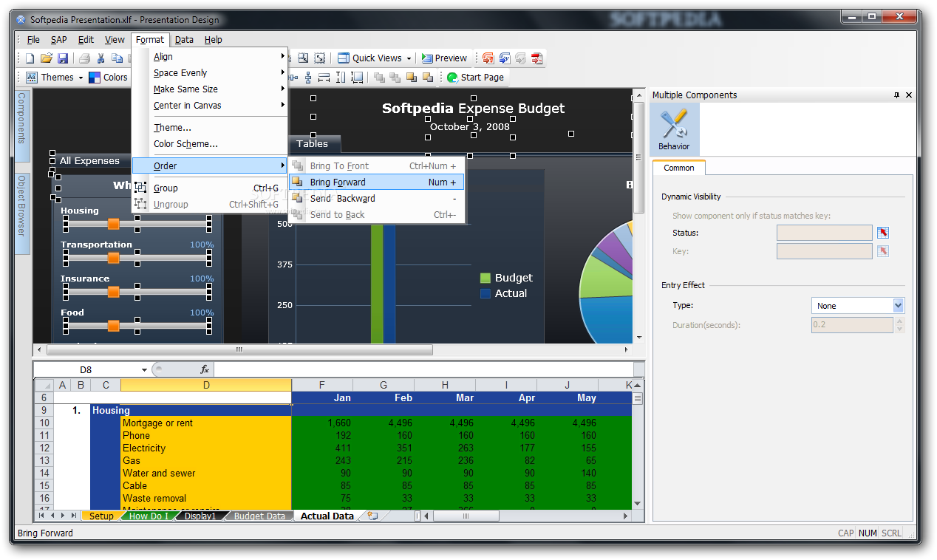Image resolution: width=937 pixels, height=560 pixels.
Task: Click the insert new worksheet tab icon
Action: [x=372, y=516]
